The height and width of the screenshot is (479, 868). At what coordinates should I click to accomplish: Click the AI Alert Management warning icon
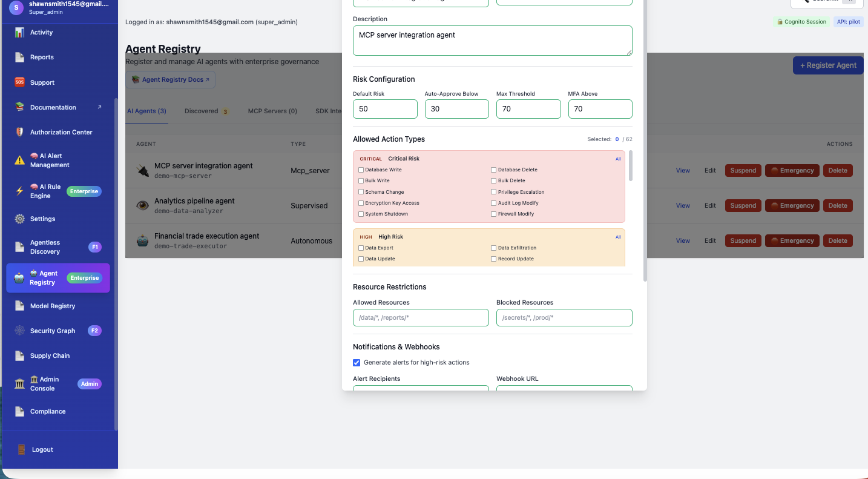[19, 160]
